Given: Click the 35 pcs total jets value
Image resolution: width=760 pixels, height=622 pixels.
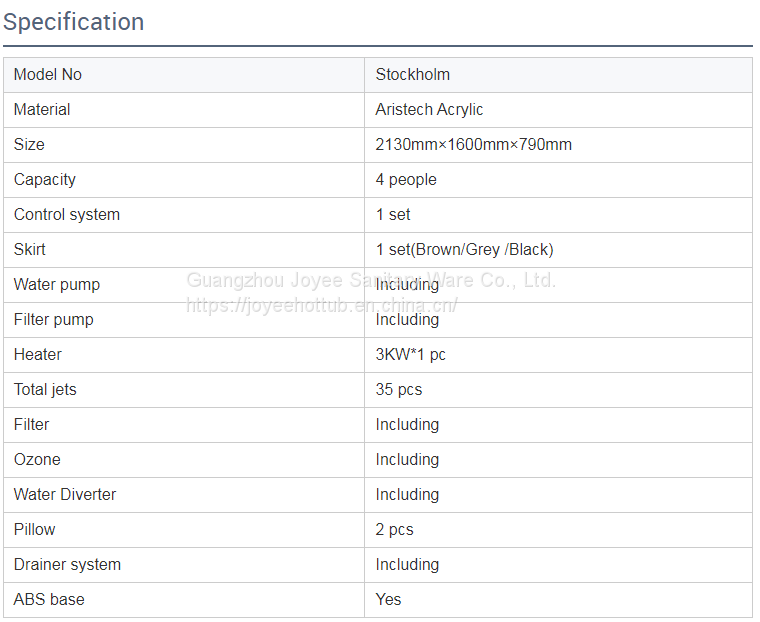Looking at the screenshot, I should click(x=399, y=390).
